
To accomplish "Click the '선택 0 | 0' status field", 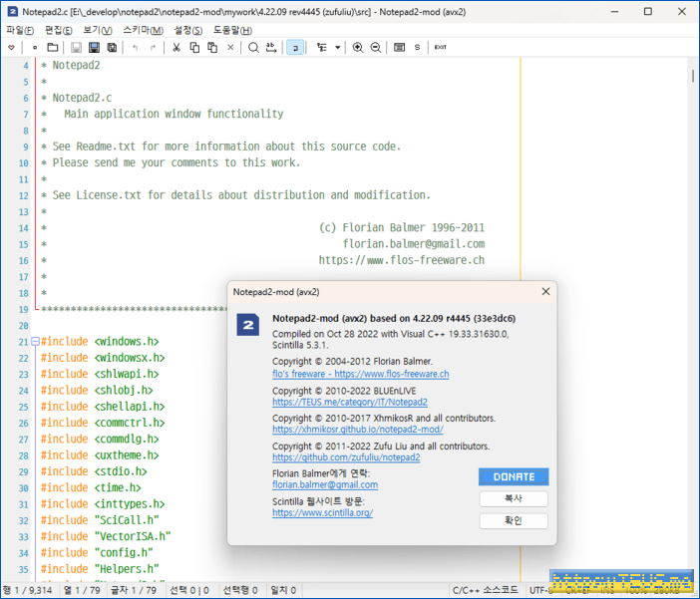I will [189, 590].
